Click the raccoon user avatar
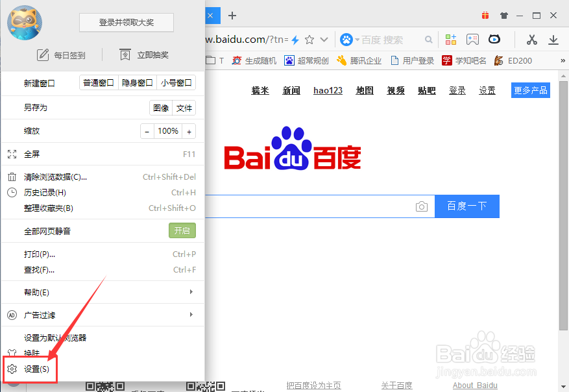Image resolution: width=569 pixels, height=392 pixels. (x=24, y=23)
